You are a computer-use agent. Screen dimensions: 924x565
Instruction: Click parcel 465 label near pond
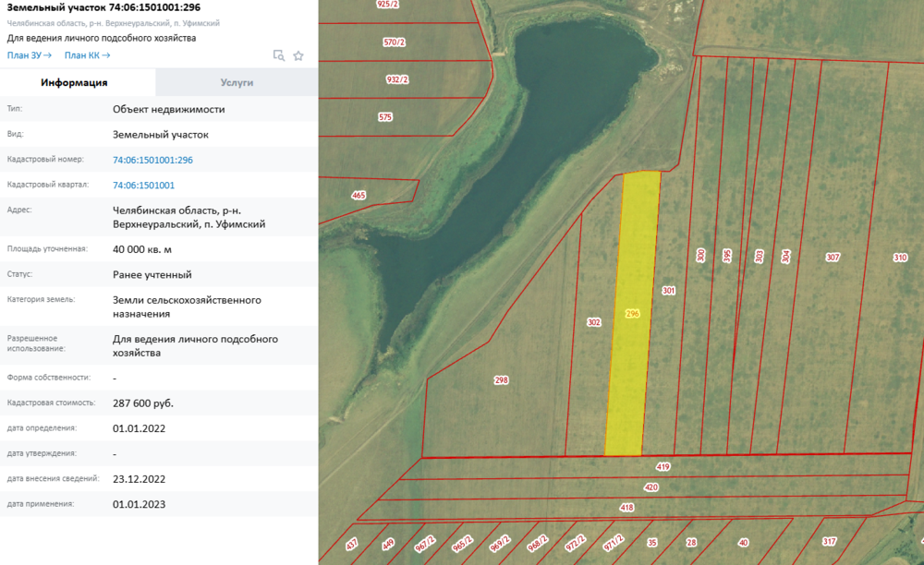click(359, 195)
